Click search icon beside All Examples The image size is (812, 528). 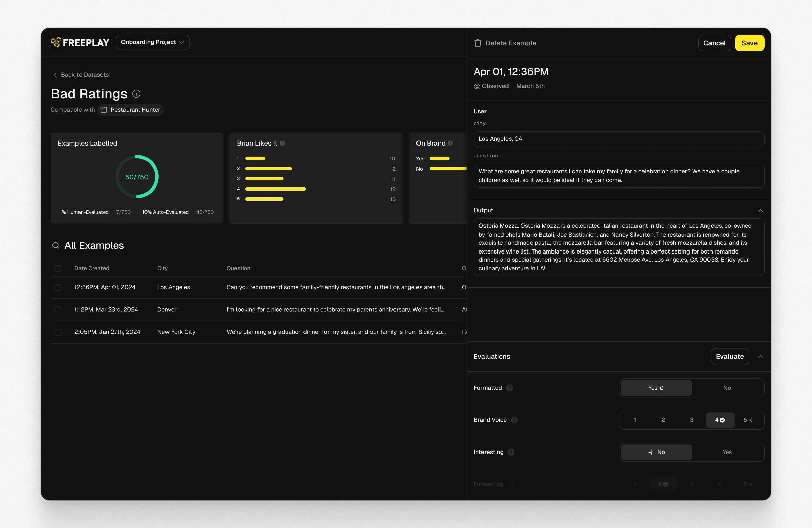click(55, 245)
